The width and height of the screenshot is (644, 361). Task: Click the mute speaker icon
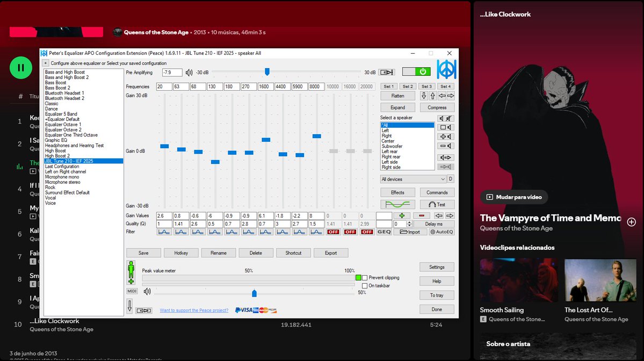coord(446,118)
